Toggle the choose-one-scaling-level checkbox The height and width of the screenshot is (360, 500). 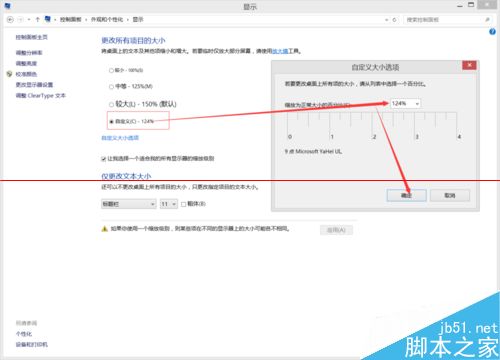[104, 159]
